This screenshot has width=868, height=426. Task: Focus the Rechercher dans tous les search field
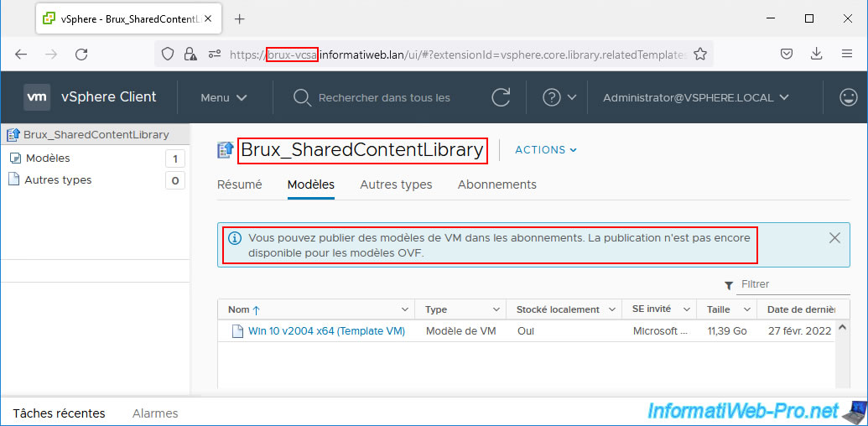coord(384,98)
